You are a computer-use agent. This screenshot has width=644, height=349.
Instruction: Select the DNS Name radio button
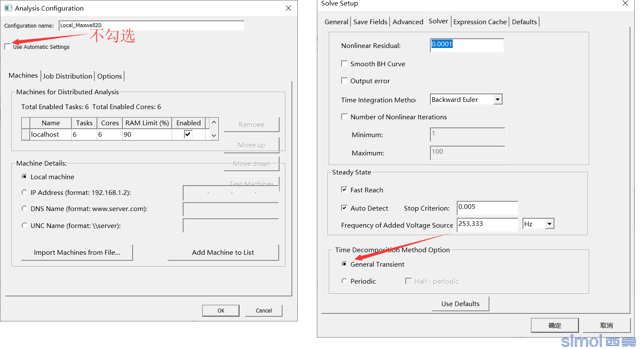[24, 208]
